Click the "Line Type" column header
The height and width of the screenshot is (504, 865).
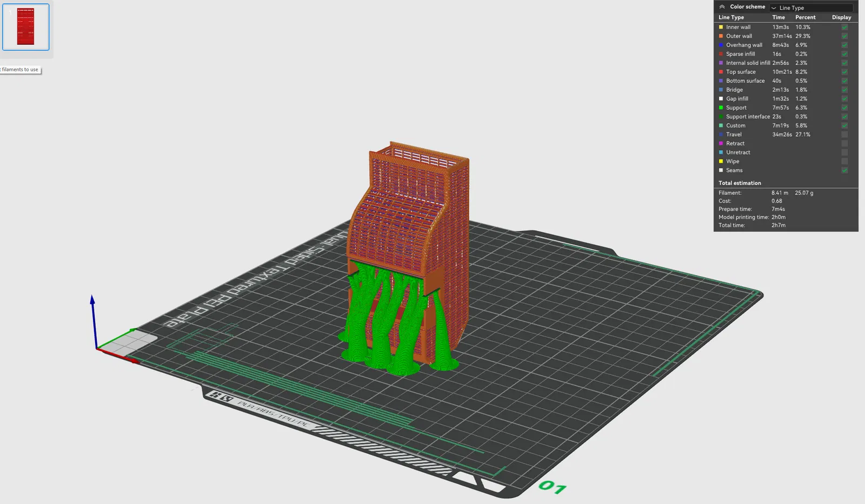731,17
